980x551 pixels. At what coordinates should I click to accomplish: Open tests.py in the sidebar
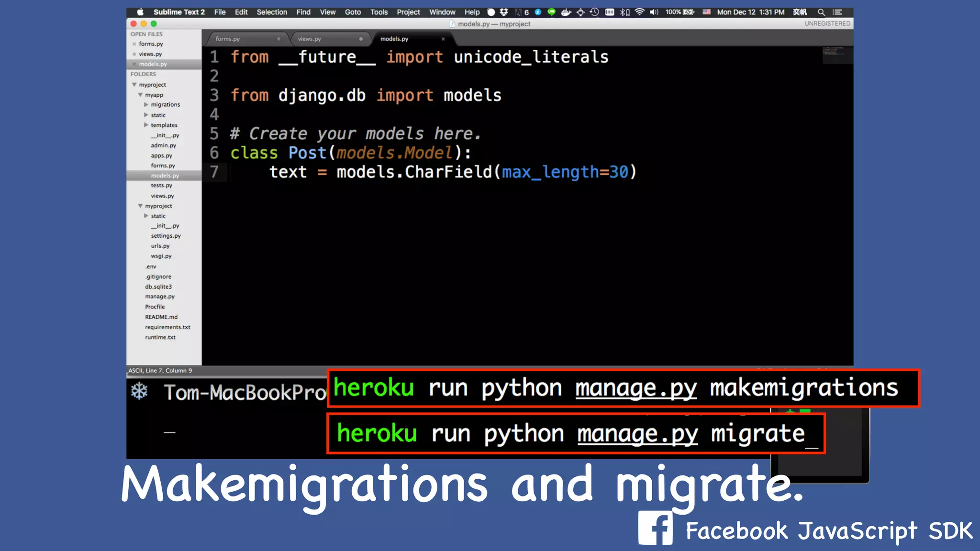162,185
